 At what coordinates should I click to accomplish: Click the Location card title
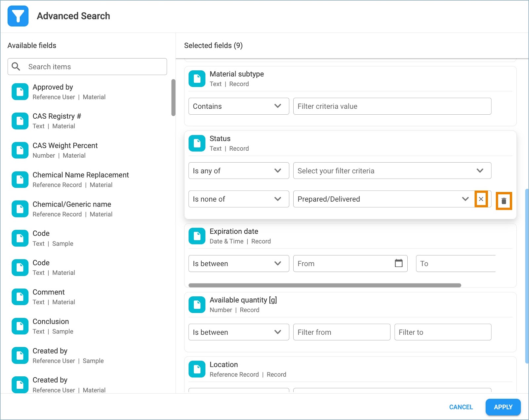(x=224, y=364)
